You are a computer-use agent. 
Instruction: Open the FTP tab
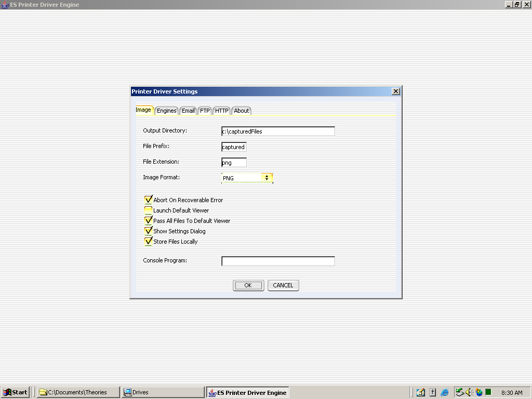click(205, 111)
